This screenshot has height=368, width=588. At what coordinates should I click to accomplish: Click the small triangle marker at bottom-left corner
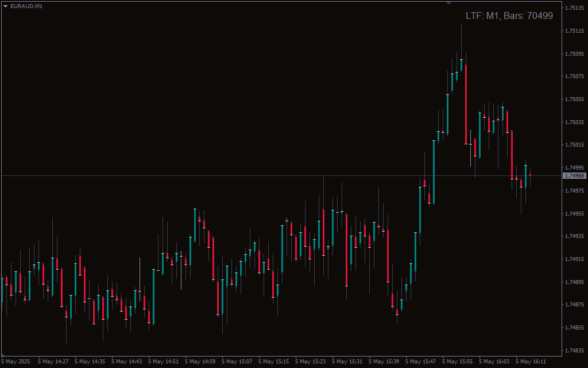[x=3, y=354]
